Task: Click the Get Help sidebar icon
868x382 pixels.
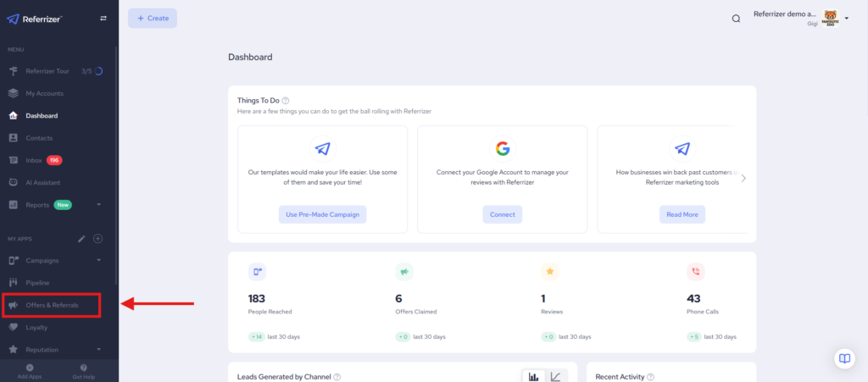Action: pyautogui.click(x=84, y=371)
